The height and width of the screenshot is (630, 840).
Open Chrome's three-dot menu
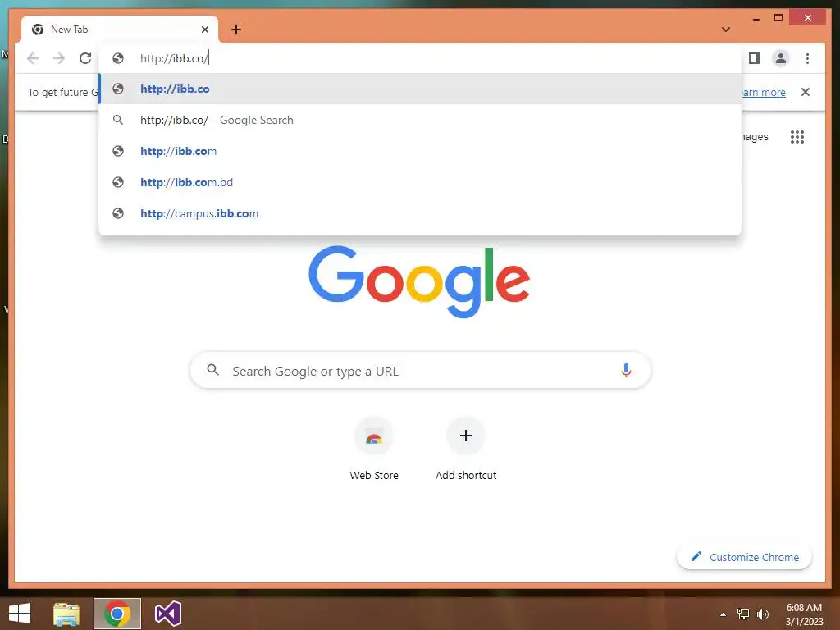807,58
